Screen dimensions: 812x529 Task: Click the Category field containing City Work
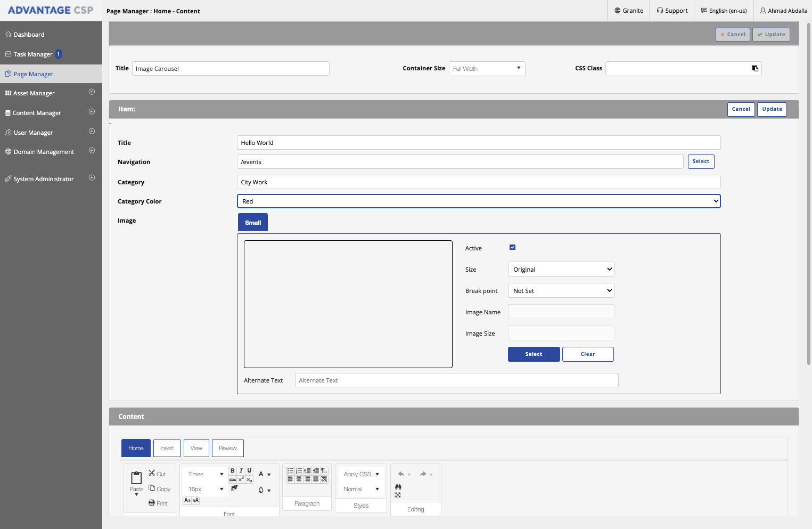[x=479, y=182]
